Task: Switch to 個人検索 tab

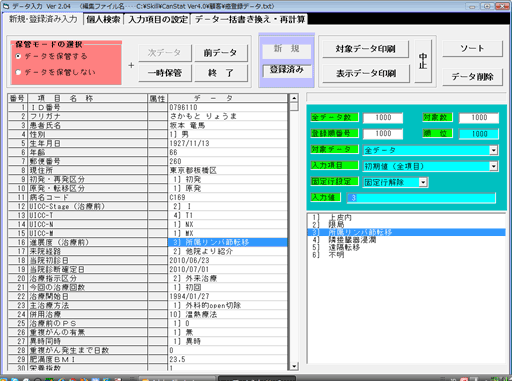Action: pyautogui.click(x=103, y=19)
